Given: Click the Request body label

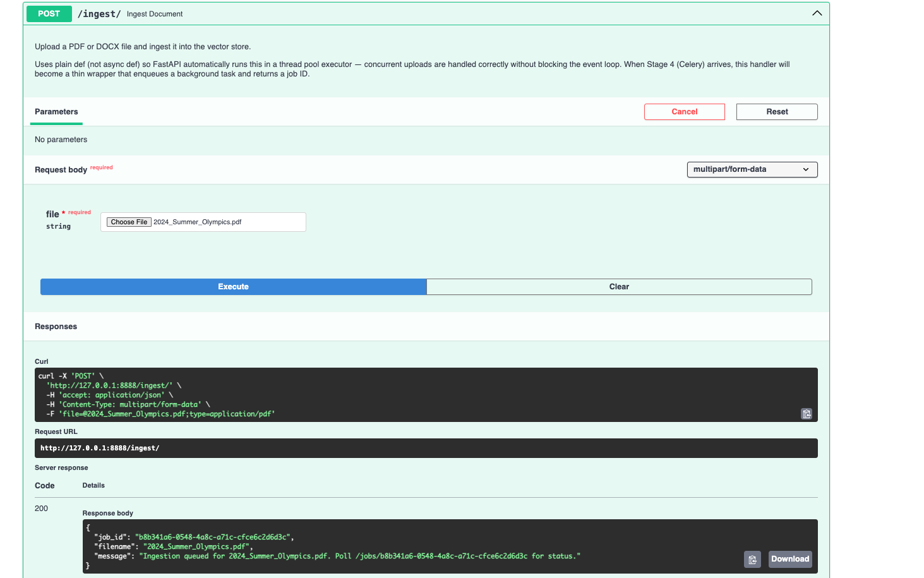Looking at the screenshot, I should (x=61, y=170).
